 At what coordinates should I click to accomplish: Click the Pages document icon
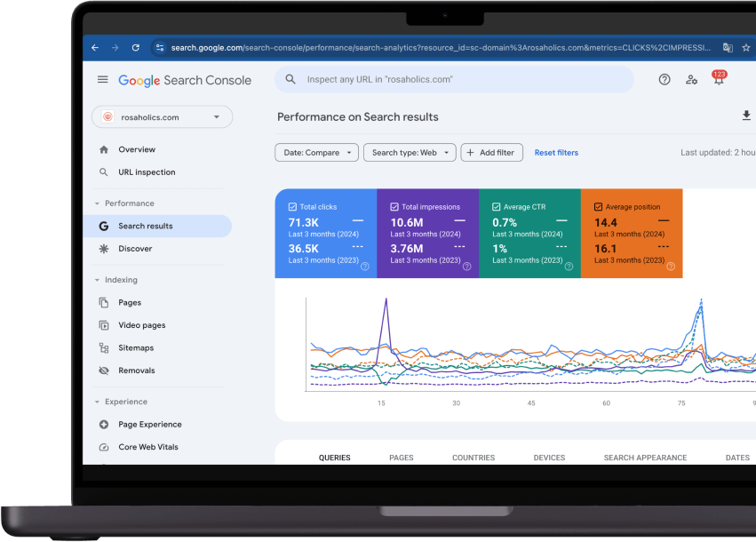(104, 302)
